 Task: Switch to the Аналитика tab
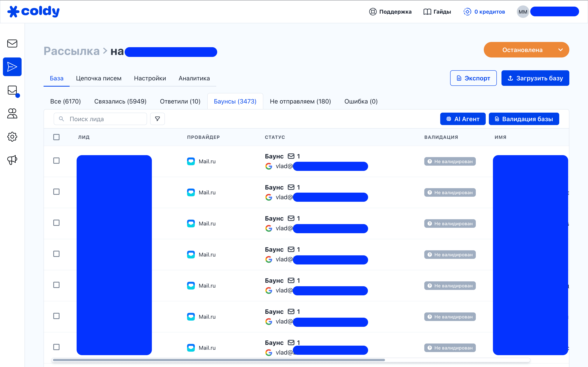tap(194, 78)
